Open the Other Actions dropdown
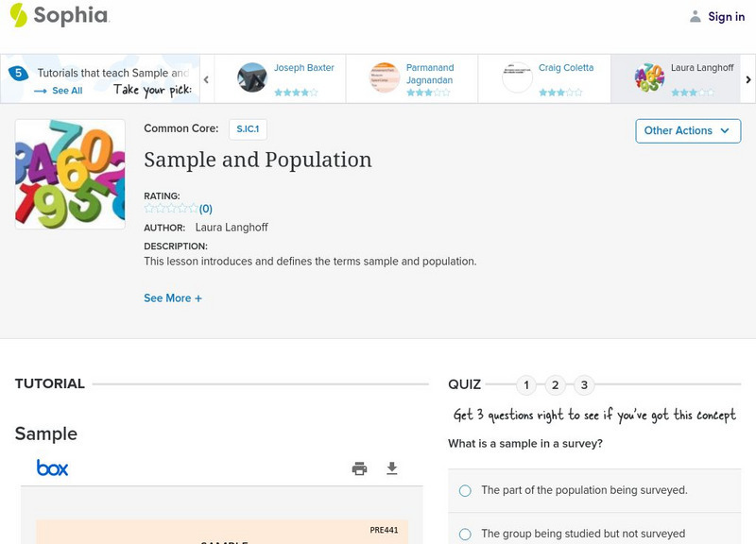Screen dimensions: 756x544 pyautogui.click(x=687, y=131)
